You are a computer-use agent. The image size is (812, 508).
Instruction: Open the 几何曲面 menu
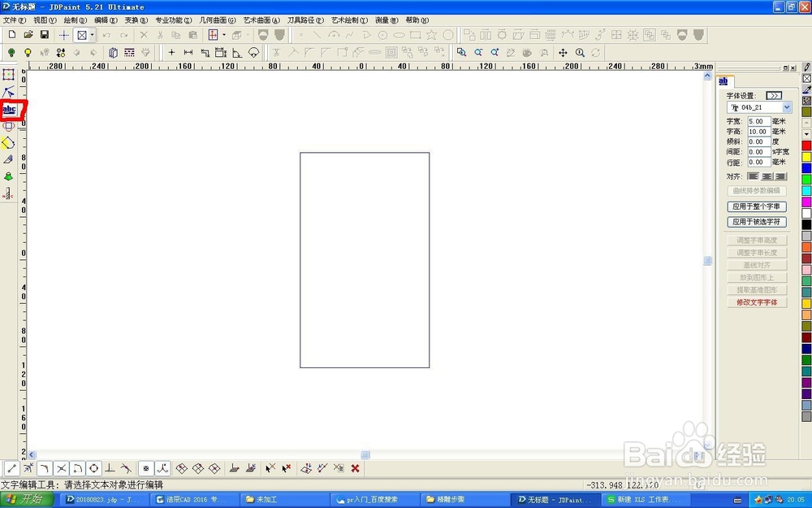point(218,20)
